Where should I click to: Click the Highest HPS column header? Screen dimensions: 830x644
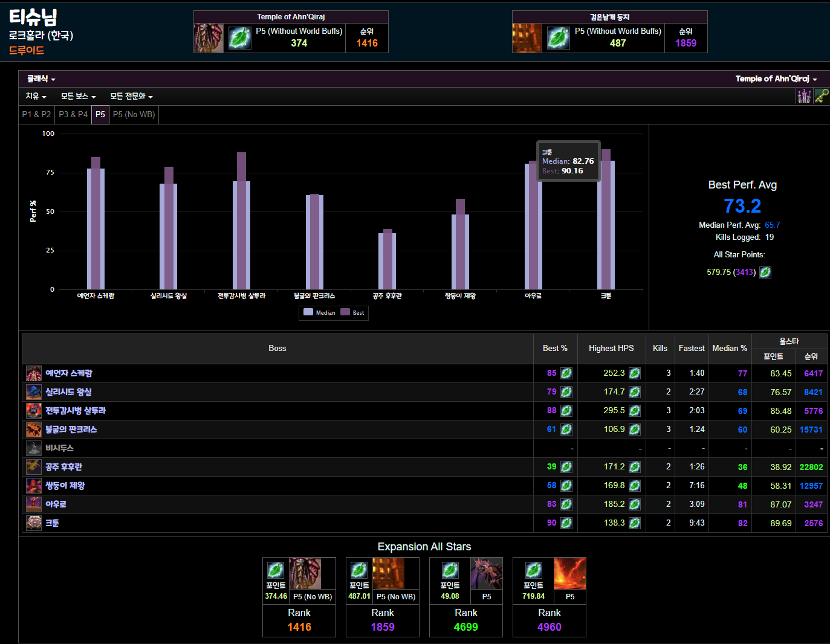click(611, 349)
